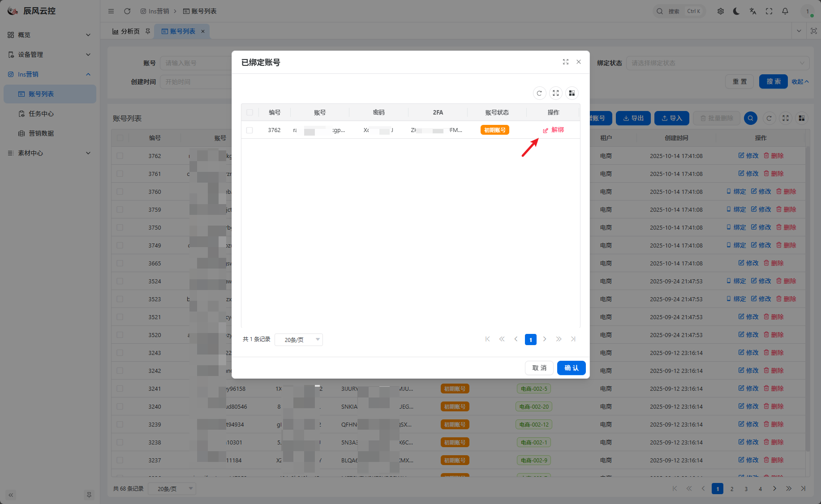Maximize the 已绑定账号 dialog
Screen dimensions: 821x504
566,62
